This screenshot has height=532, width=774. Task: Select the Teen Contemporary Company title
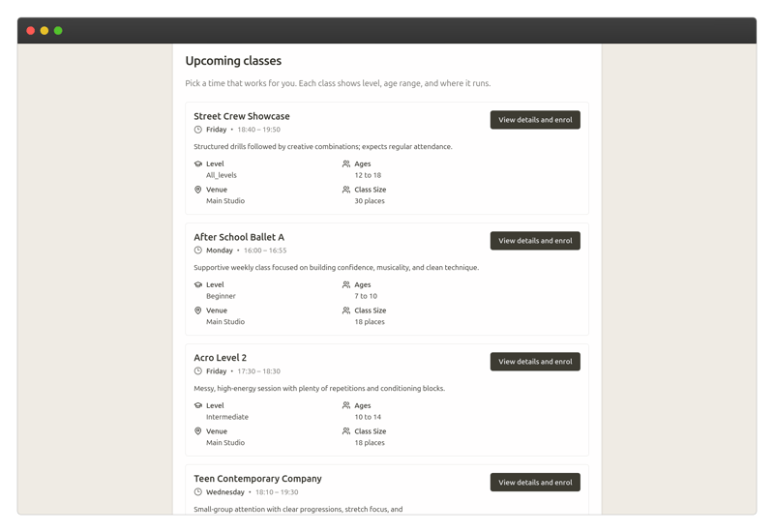257,479
